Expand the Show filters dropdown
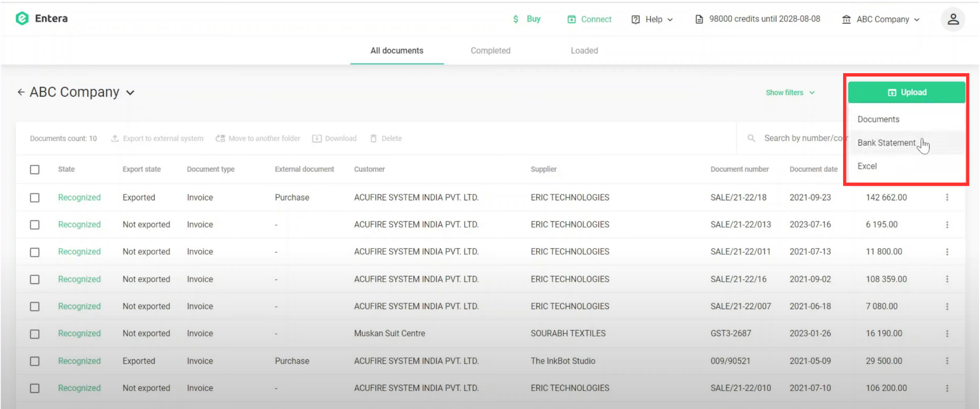Screen dimensions: 980x409 [x=790, y=93]
